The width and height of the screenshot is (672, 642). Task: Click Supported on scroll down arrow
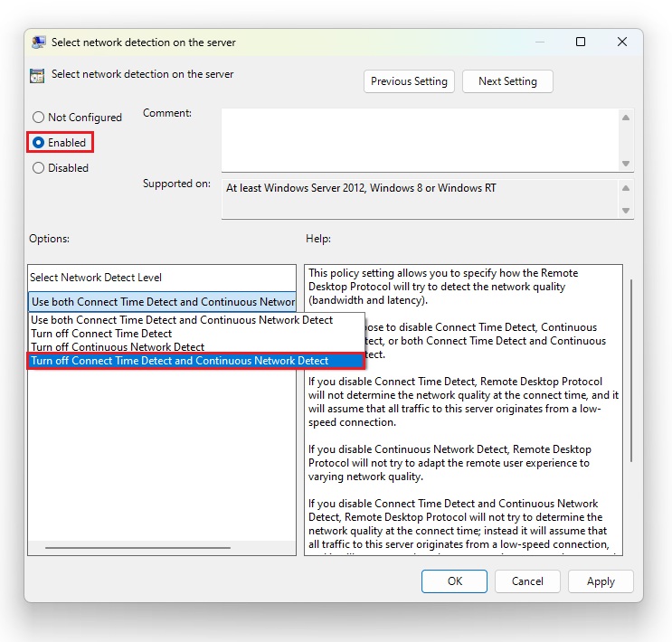(x=626, y=211)
